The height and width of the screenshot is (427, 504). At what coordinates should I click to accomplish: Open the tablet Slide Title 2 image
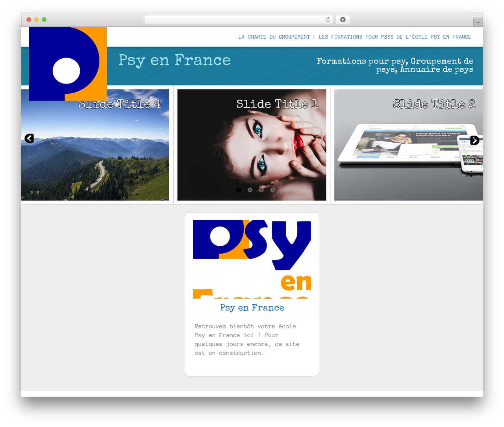(408, 145)
